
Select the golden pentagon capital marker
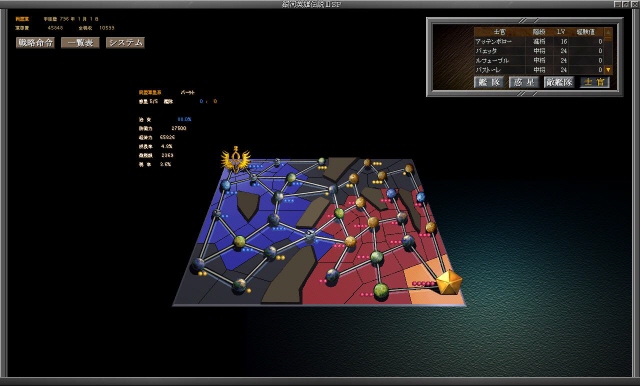[x=449, y=282]
